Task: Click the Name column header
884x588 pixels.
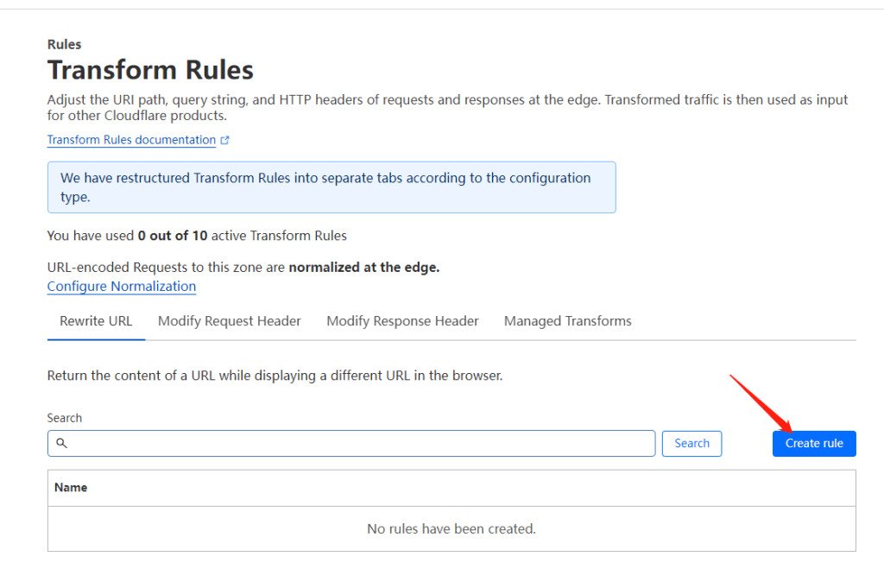Action: [71, 488]
